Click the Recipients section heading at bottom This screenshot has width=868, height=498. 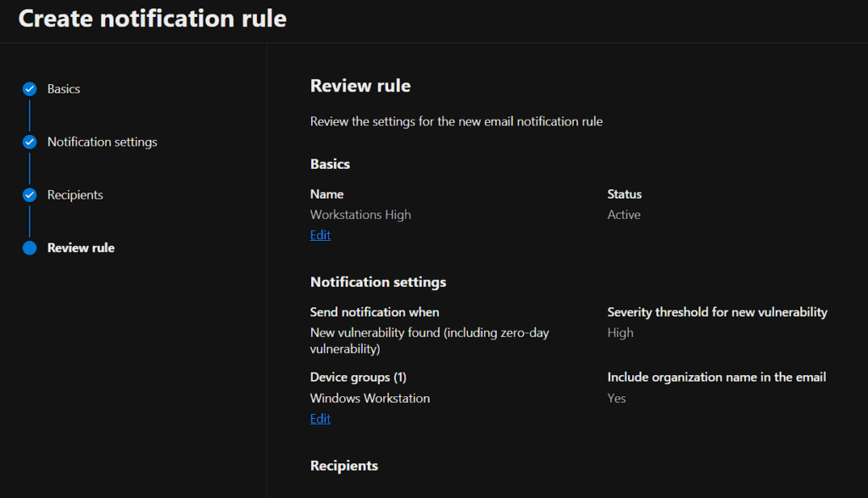pos(344,466)
